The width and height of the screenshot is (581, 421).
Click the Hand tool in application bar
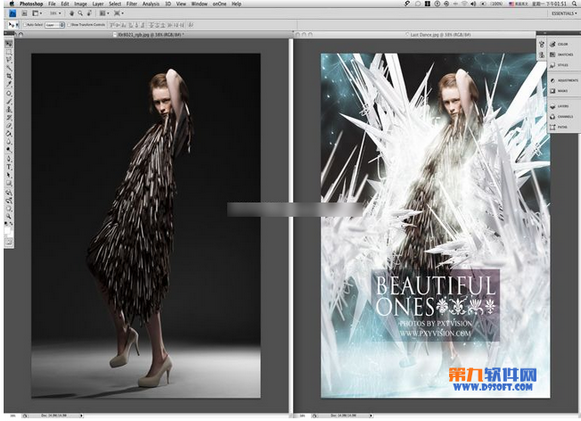pyautogui.click(x=72, y=13)
